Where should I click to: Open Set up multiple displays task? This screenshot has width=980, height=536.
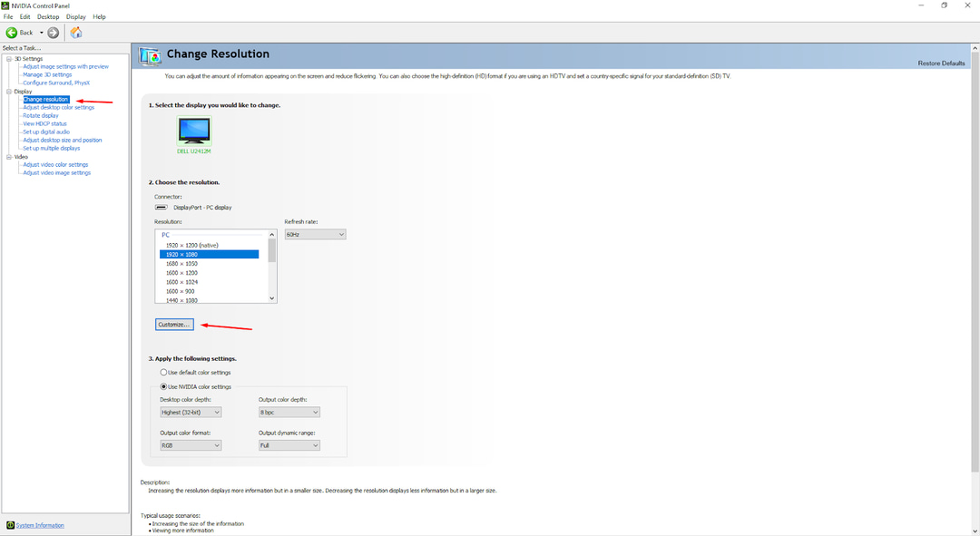pyautogui.click(x=53, y=148)
